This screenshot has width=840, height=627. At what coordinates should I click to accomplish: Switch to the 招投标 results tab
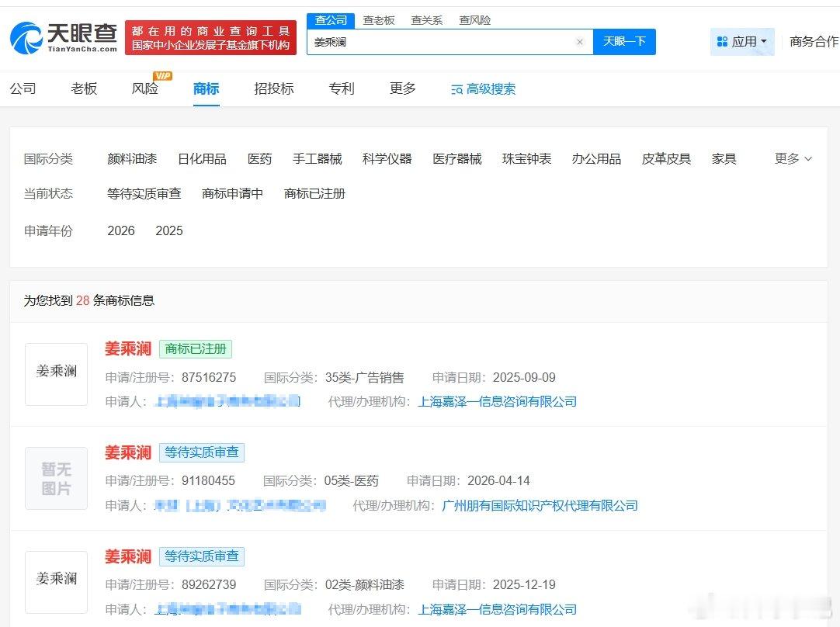(274, 88)
